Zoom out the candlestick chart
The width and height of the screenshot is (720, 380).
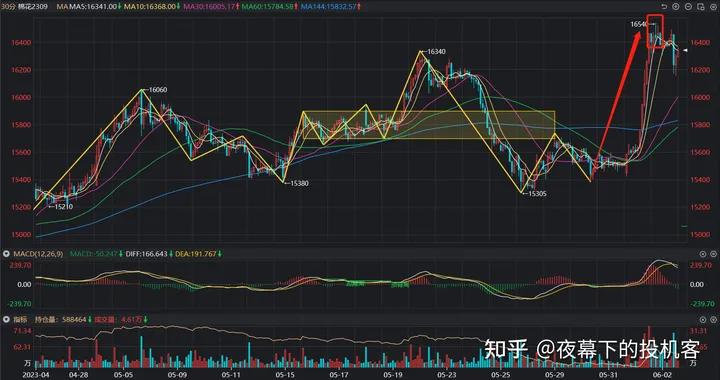[688, 6]
